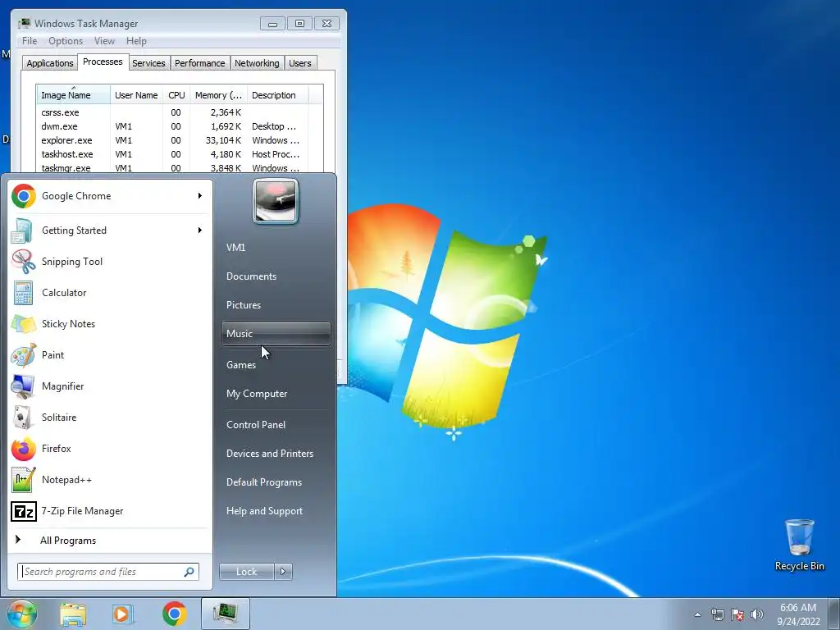Image resolution: width=840 pixels, height=630 pixels.
Task: Open Default Programs
Action: (276, 482)
